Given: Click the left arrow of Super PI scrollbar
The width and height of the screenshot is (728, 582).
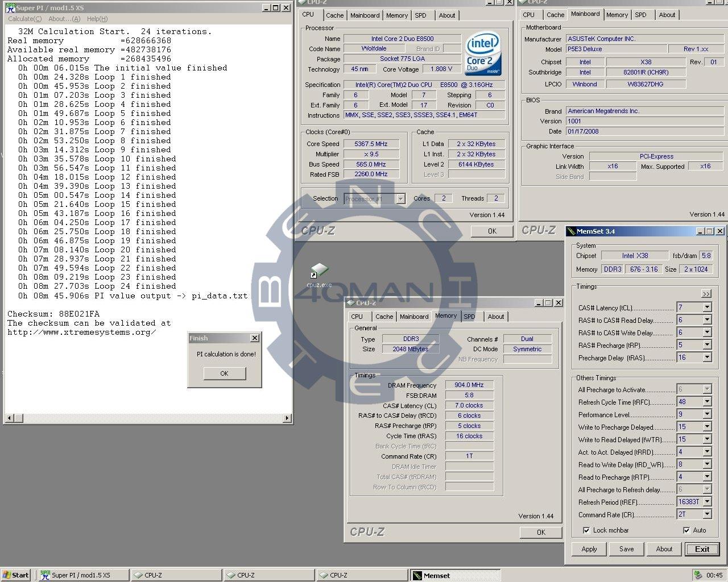Looking at the screenshot, I should tap(9, 418).
